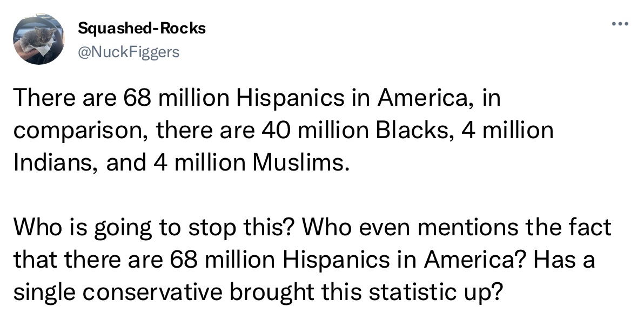The height and width of the screenshot is (320, 644).
Task: Click the kitten profile avatar
Action: tap(38, 39)
